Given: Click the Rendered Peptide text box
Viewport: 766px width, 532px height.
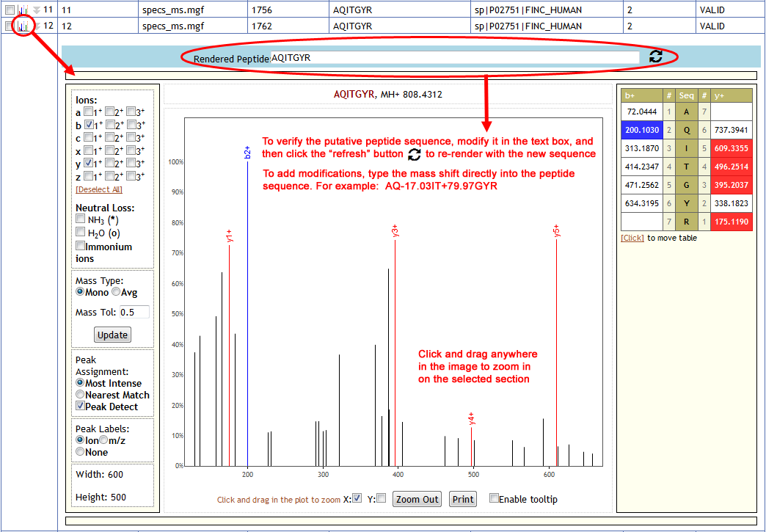Looking at the screenshot, I should pyautogui.click(x=455, y=58).
